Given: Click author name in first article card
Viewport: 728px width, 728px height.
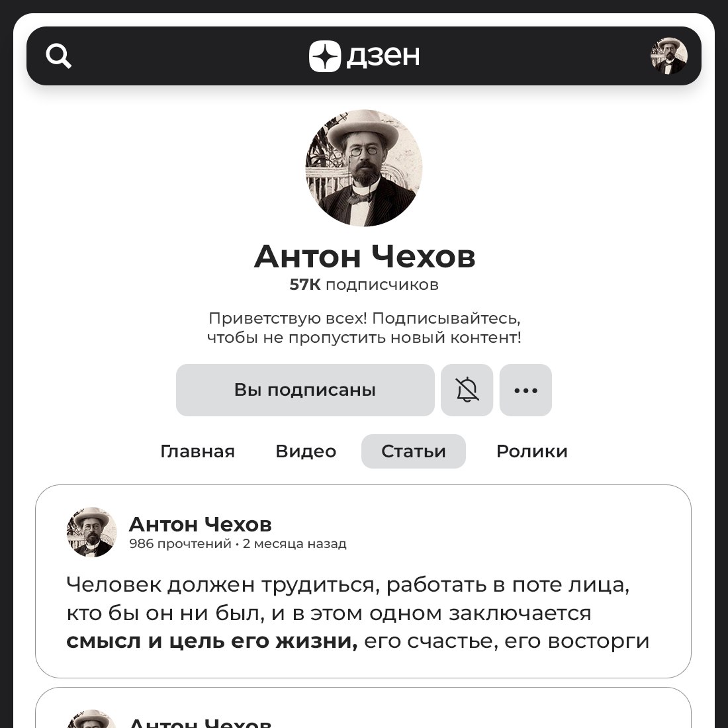Looking at the screenshot, I should tap(200, 524).
